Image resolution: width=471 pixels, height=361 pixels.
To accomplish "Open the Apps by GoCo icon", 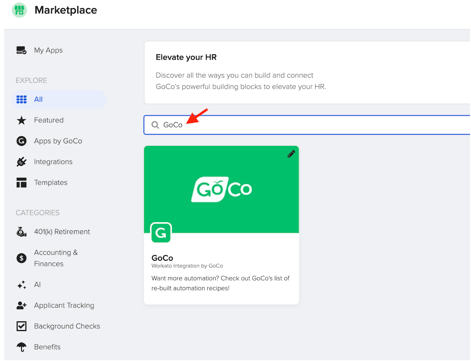I will click(x=21, y=141).
